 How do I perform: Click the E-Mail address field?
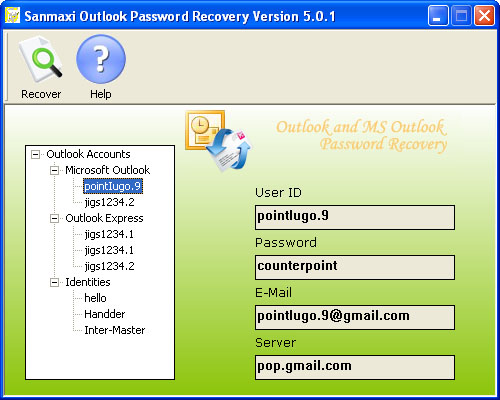(x=355, y=317)
